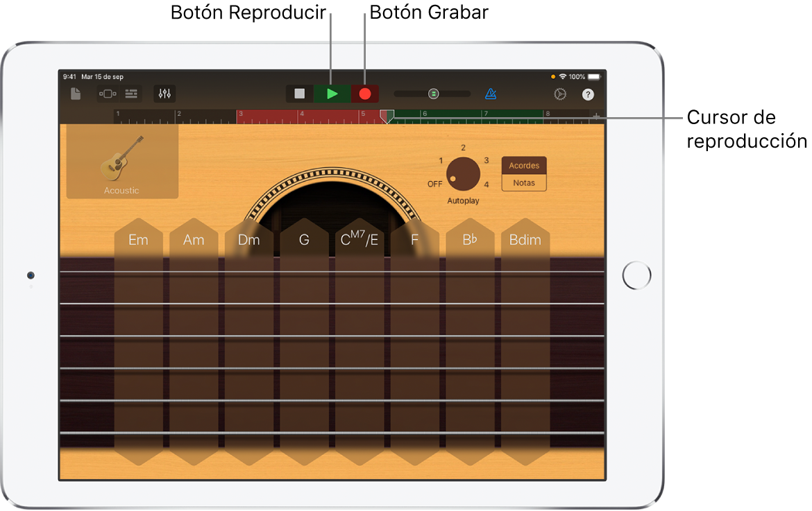
Task: Choose the Acoustic guitar instrument thumbnail
Action: (x=122, y=162)
